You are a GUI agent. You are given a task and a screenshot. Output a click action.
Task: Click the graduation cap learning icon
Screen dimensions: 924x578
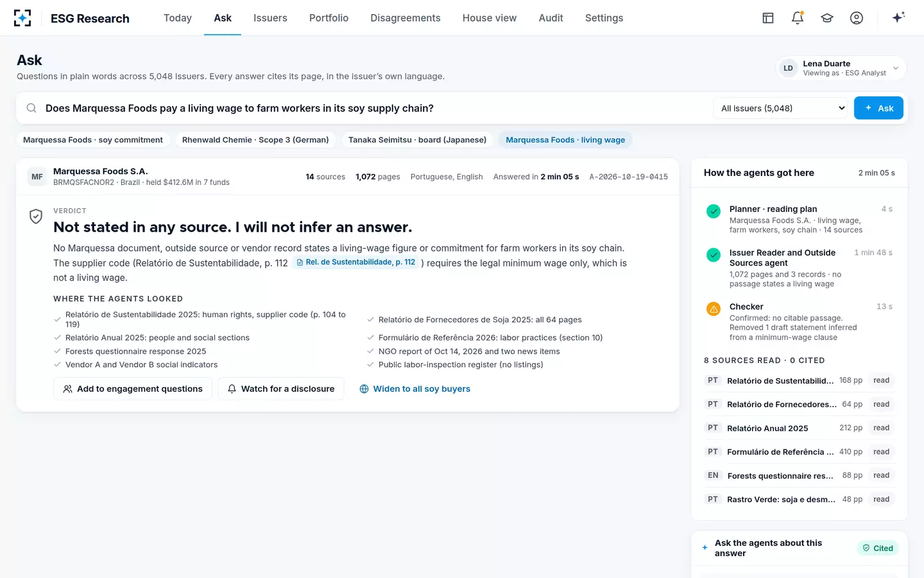pyautogui.click(x=827, y=18)
